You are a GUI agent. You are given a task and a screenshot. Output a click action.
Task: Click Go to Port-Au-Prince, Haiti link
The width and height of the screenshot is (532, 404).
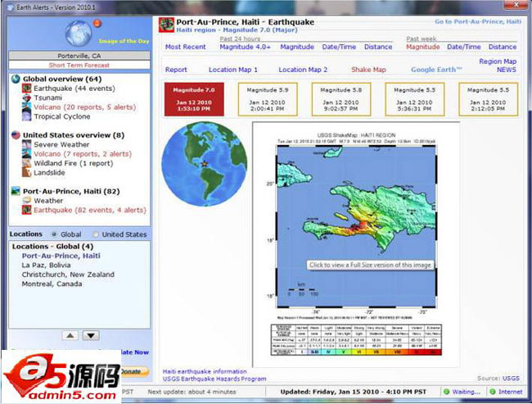[x=478, y=21]
